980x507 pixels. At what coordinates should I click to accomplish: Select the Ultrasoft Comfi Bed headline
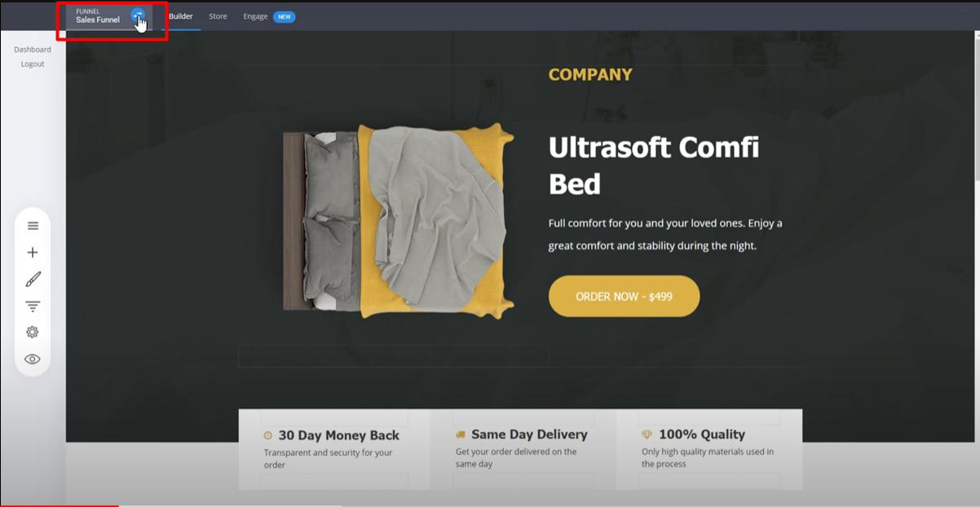click(654, 165)
